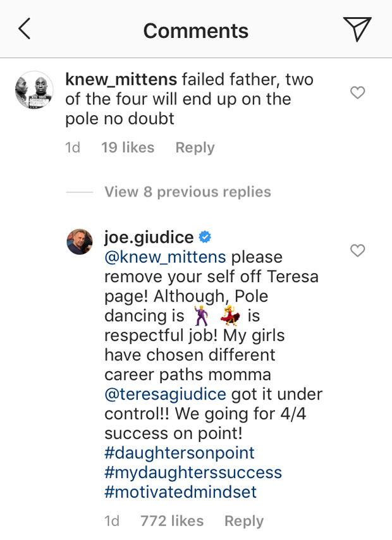
Task: View the 19 likes list
Action: click(128, 147)
